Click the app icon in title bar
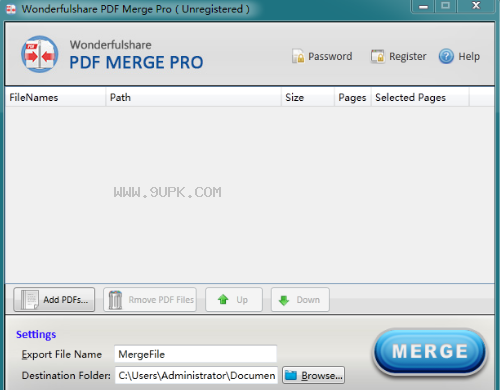This screenshot has height=390, width=500. [11, 9]
